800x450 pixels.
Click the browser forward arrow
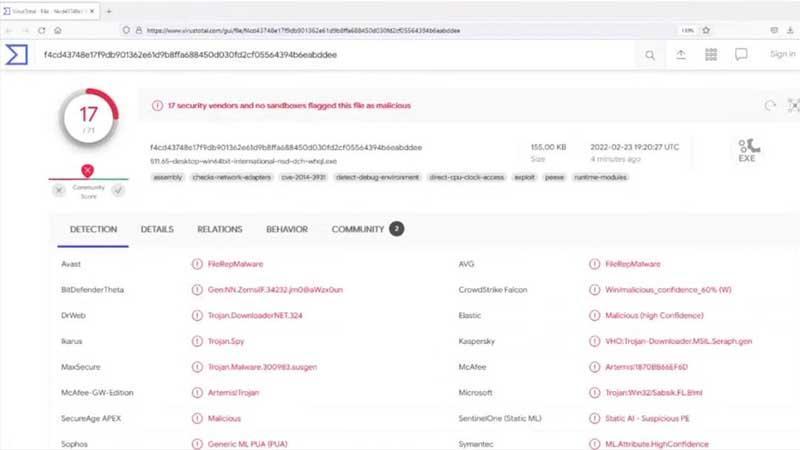tap(25, 31)
